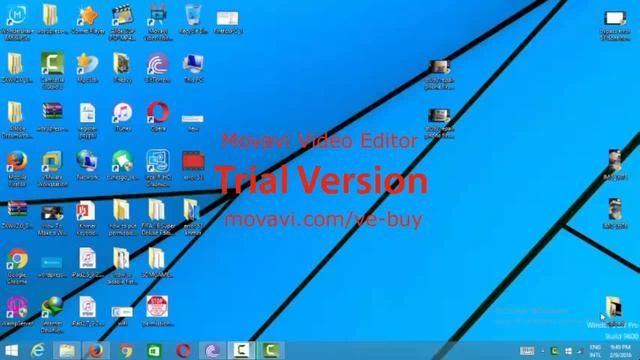The width and height of the screenshot is (640, 360).
Task: Click the Camtasia icon in system tray
Action: coord(554,351)
